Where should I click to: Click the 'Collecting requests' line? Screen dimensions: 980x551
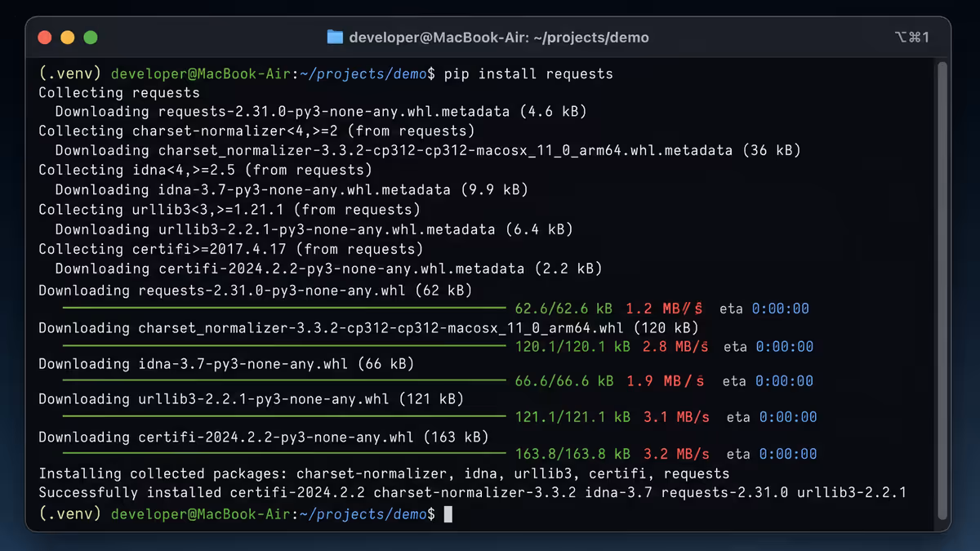119,93
